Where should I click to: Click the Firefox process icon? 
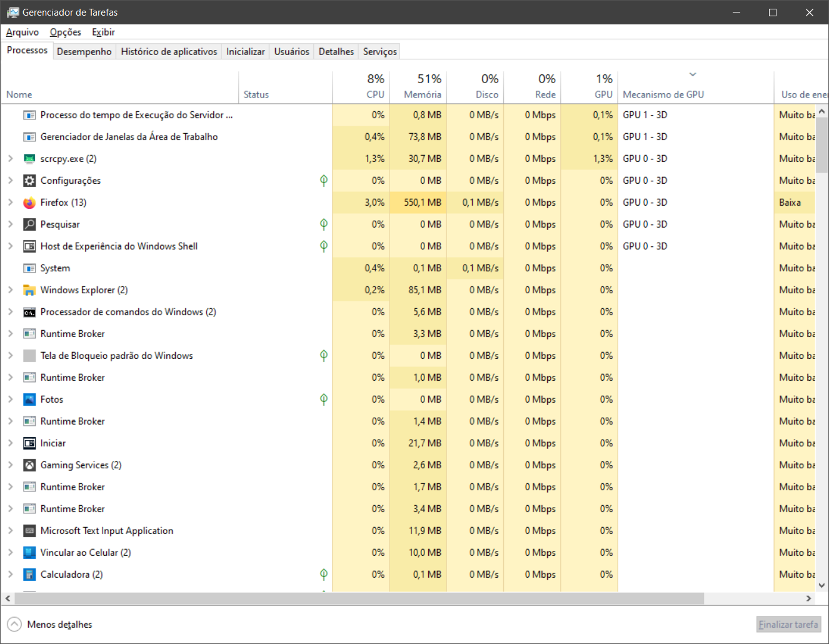(x=29, y=203)
